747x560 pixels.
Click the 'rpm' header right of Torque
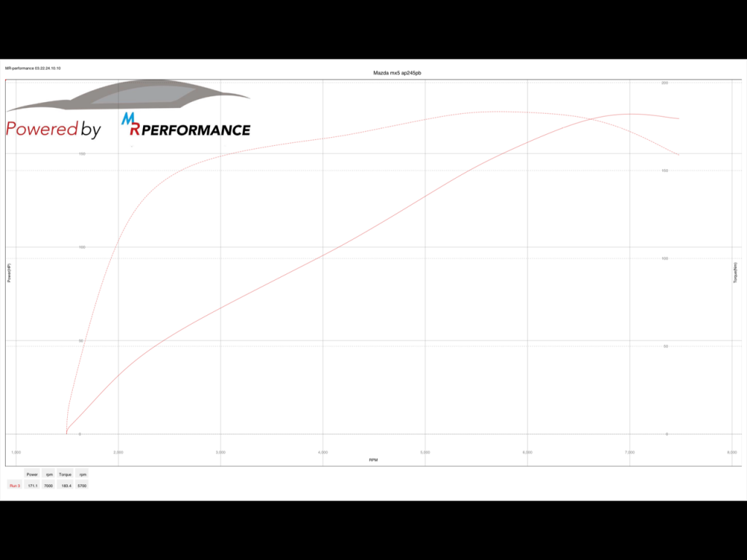(83, 474)
